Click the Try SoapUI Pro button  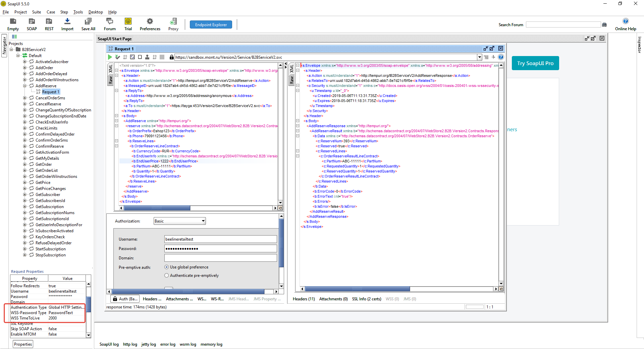535,63
